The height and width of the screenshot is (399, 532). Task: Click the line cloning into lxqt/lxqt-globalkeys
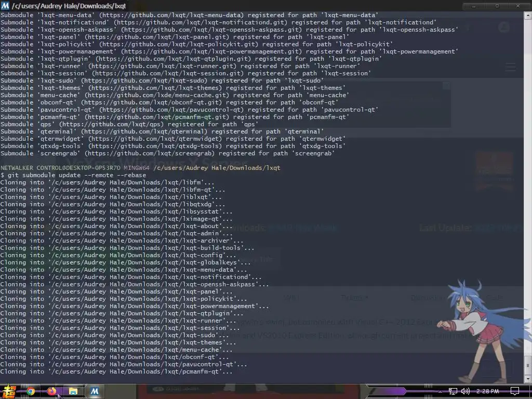click(126, 262)
